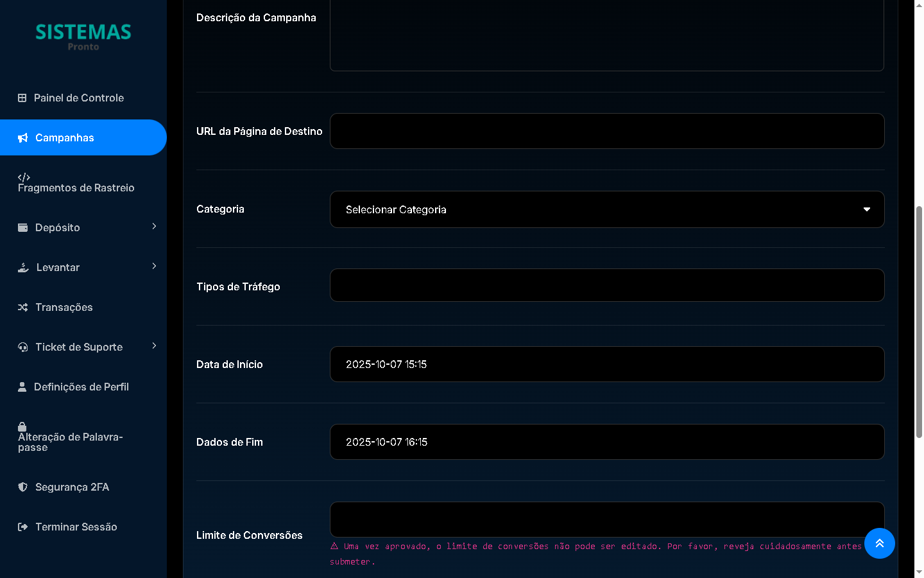Viewport: 924px width, 578px height.
Task: Click the Segurança 2FA shield icon
Action: coord(23,487)
